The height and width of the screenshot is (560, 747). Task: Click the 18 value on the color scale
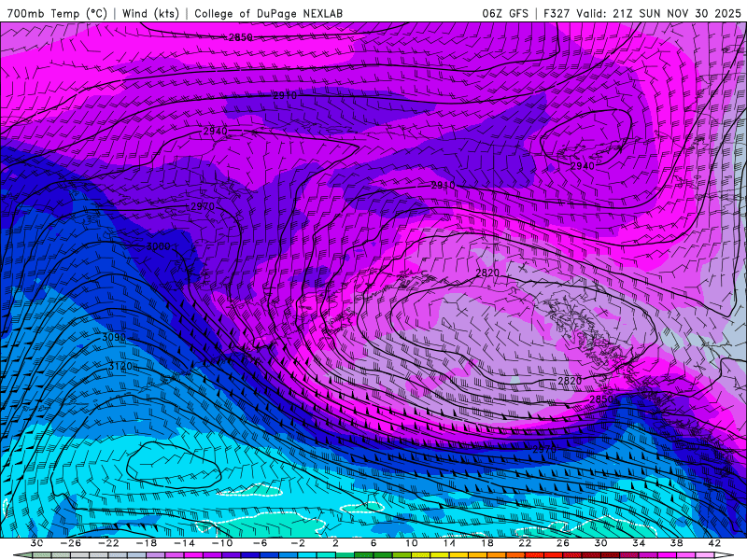(x=486, y=543)
